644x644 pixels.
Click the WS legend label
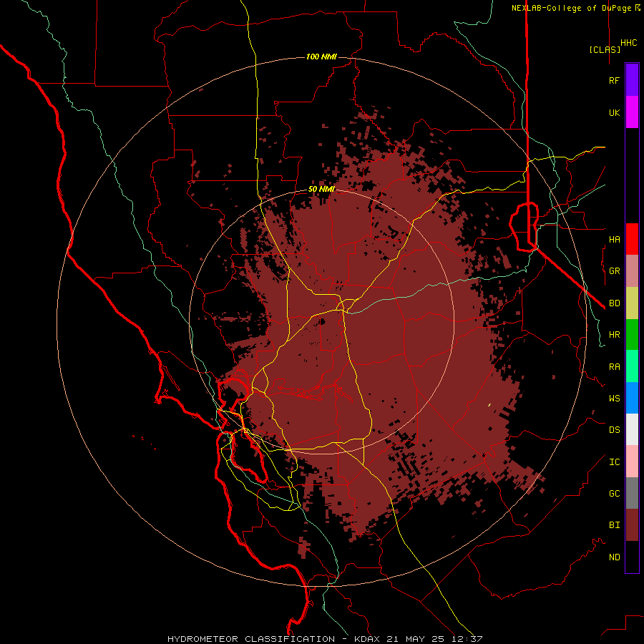[615, 399]
